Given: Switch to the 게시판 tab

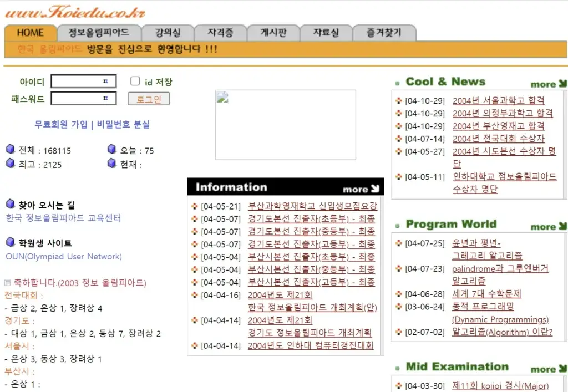Looking at the screenshot, I should click(x=273, y=33).
